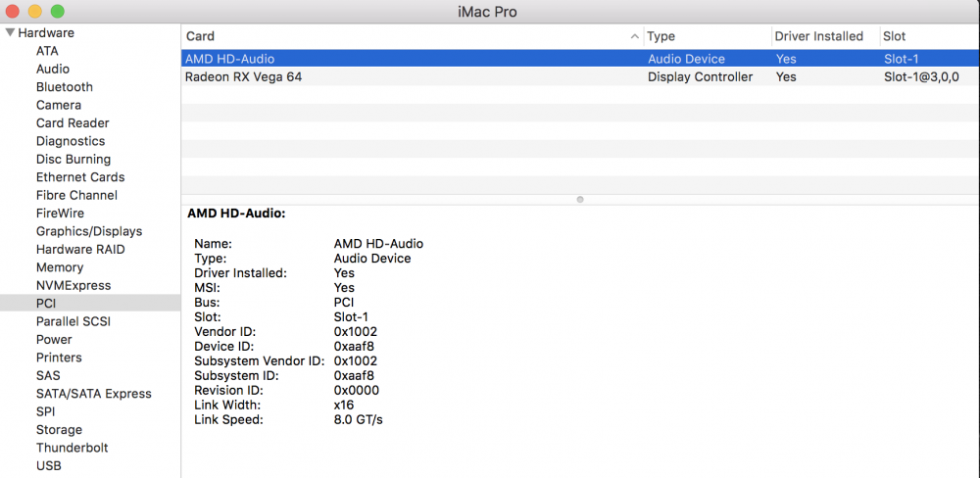
Task: Select Power in the sidebar
Action: click(x=54, y=339)
